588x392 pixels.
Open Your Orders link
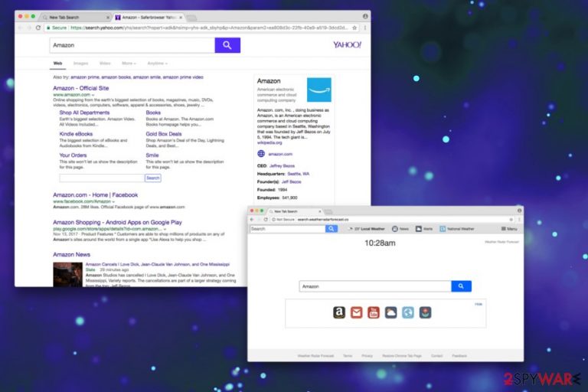(x=73, y=155)
